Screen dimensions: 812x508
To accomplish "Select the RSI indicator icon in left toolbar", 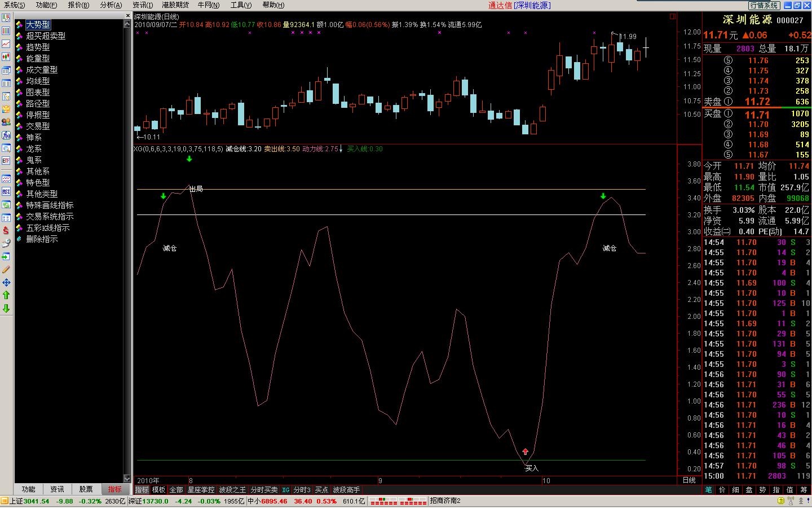I will click(x=6, y=191).
